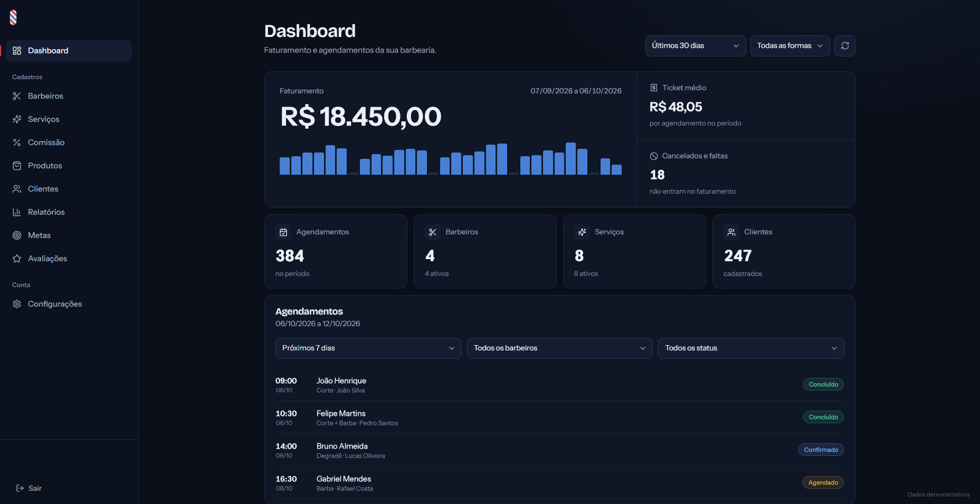Click the bar chart icon beside Relatórios
Screen dimensions: 980x504
(x=17, y=212)
